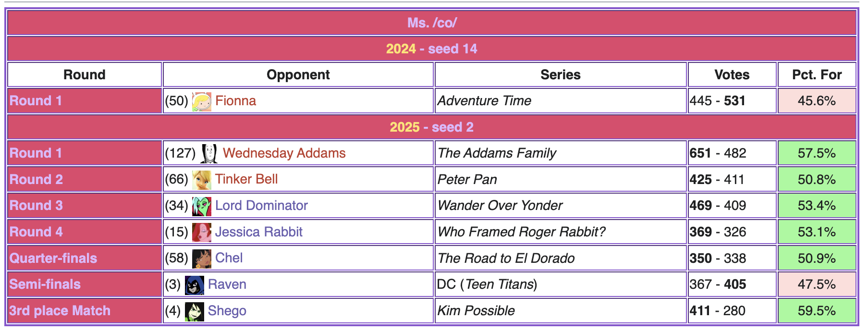
Task: Open the 2025 year link
Action: click(x=404, y=127)
